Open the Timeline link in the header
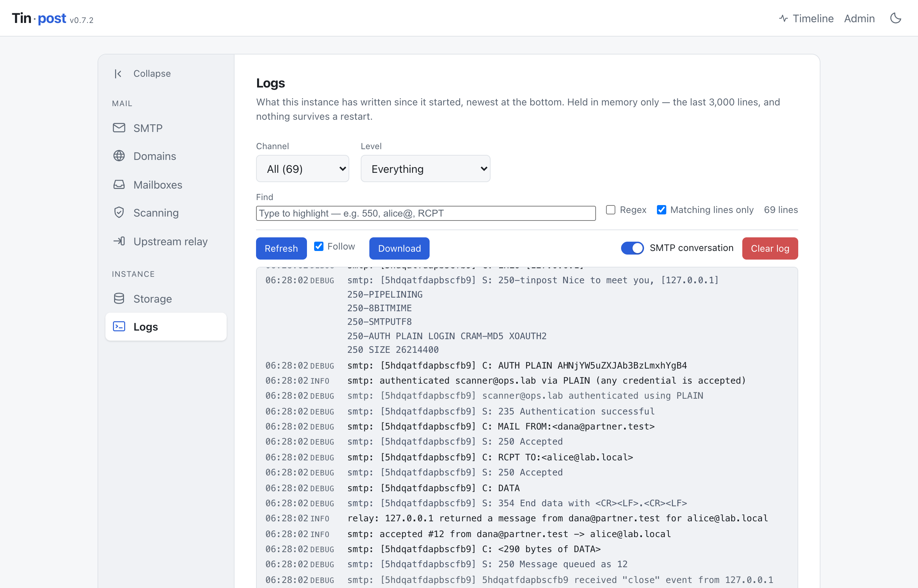 [806, 18]
